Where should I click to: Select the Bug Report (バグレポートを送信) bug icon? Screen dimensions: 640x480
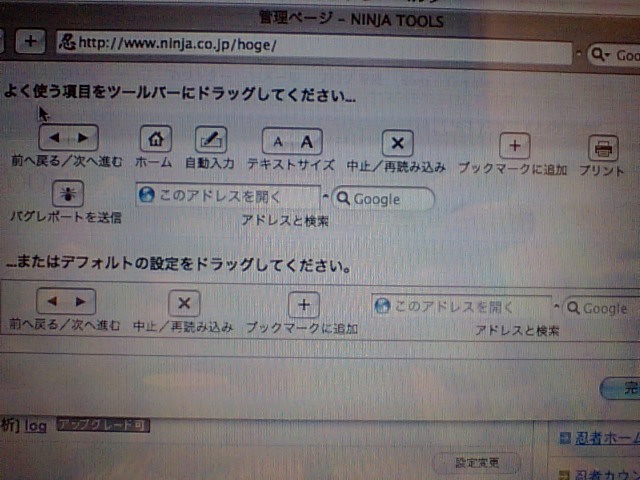pyautogui.click(x=68, y=193)
